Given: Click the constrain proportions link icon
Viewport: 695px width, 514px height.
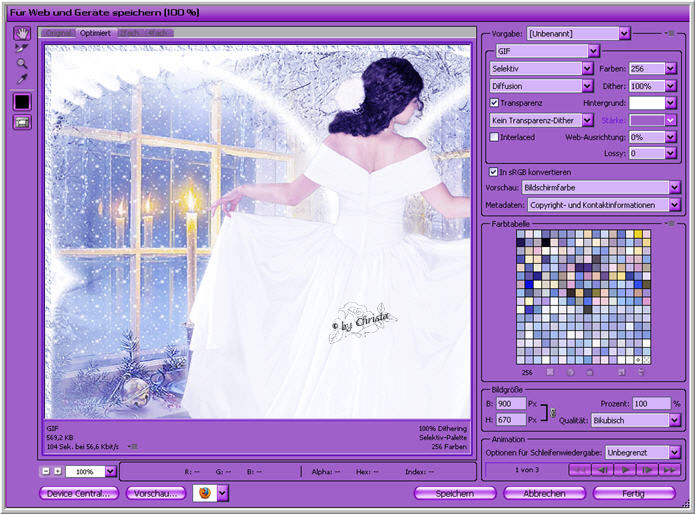Looking at the screenshot, I should pyautogui.click(x=553, y=412).
